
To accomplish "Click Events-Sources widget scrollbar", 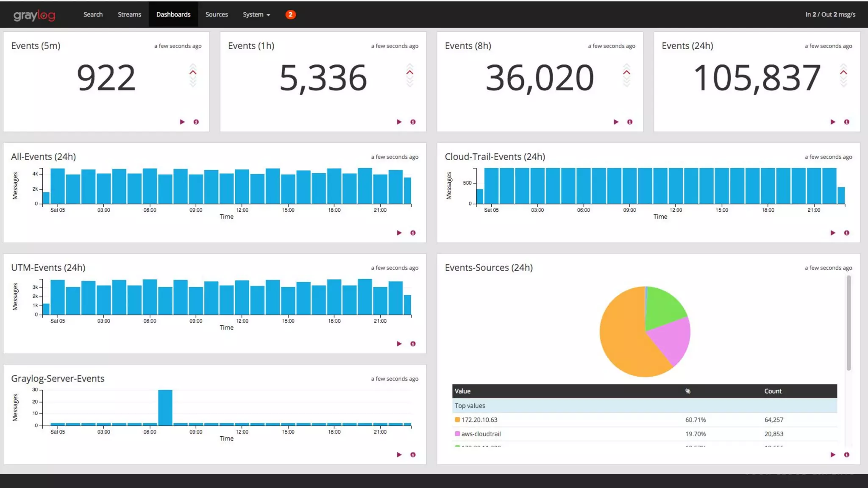I will tap(849, 323).
